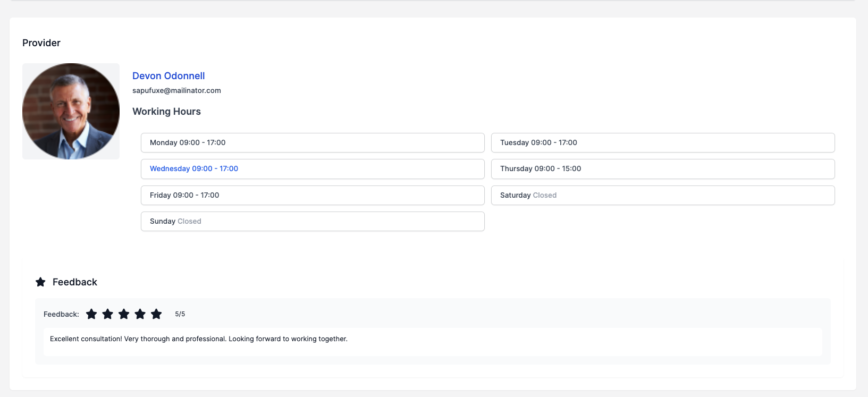The height and width of the screenshot is (397, 868).
Task: Click the second rating star
Action: coord(108,314)
